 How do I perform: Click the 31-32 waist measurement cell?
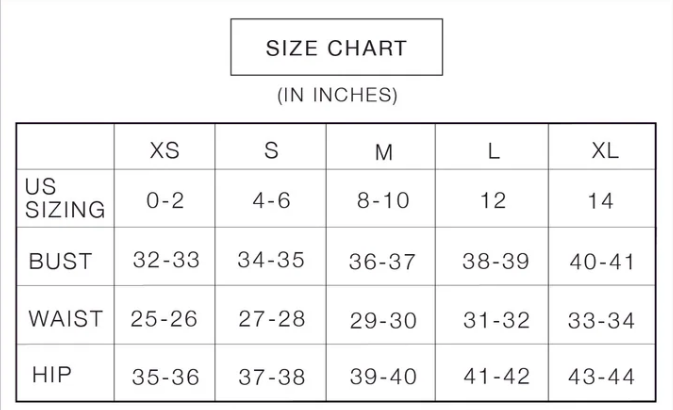pyautogui.click(x=496, y=321)
